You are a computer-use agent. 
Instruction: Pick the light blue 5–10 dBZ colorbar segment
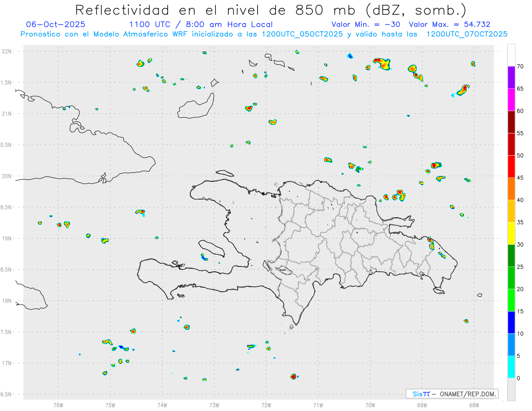click(511, 345)
